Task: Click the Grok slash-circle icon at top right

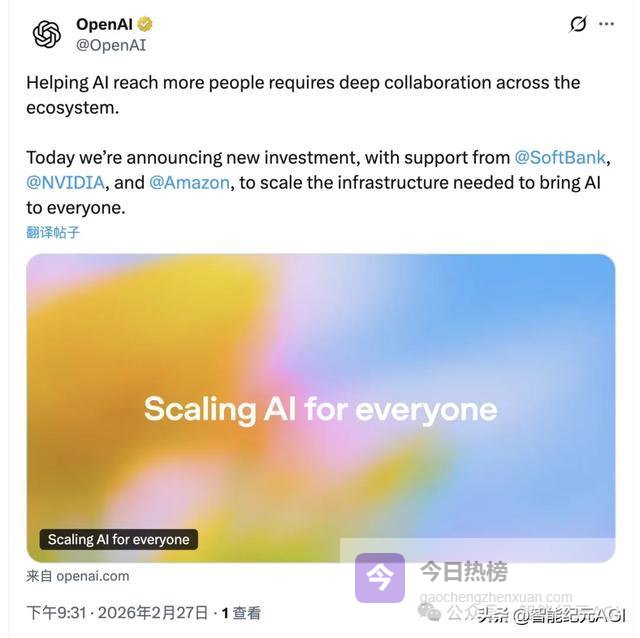Action: click(x=578, y=24)
